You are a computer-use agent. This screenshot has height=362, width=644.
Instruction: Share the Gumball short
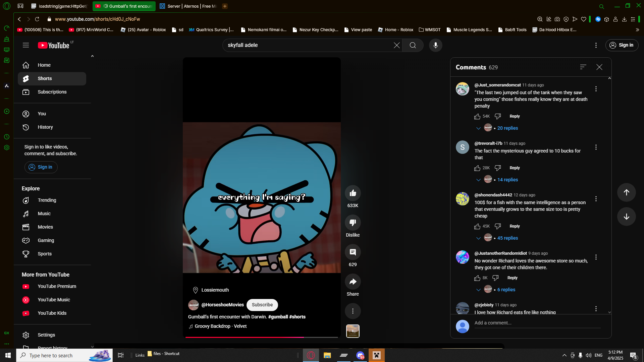[353, 282]
